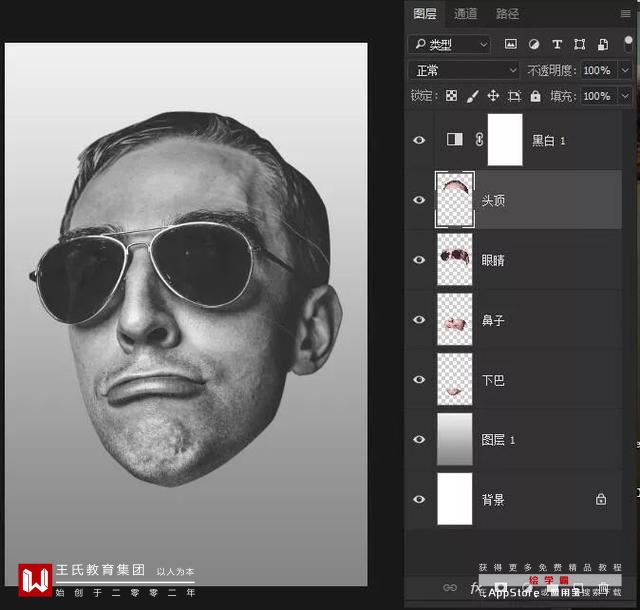Hide the 黑白 1 adjustment layer

click(x=419, y=140)
